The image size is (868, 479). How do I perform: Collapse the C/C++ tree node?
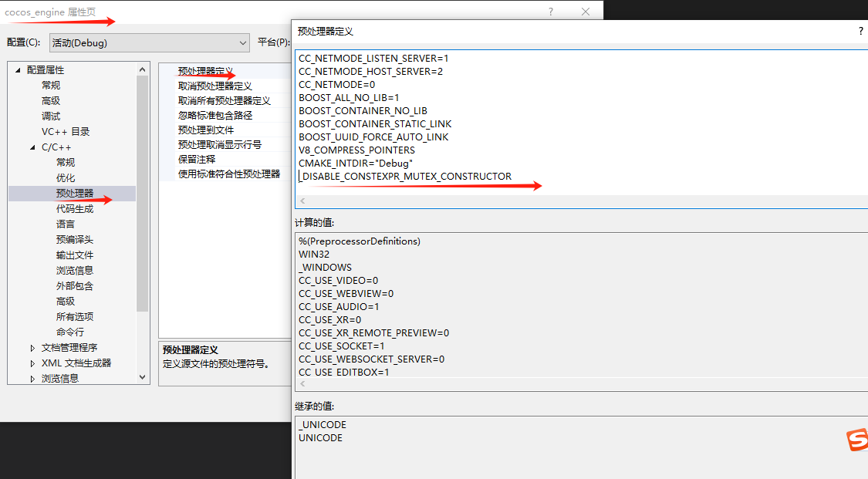click(32, 147)
